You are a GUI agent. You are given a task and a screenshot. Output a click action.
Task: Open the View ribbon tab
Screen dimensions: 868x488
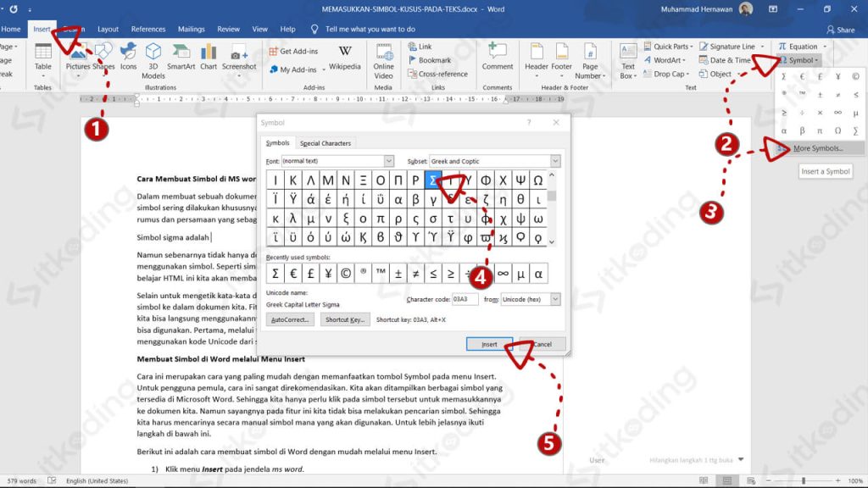click(259, 29)
